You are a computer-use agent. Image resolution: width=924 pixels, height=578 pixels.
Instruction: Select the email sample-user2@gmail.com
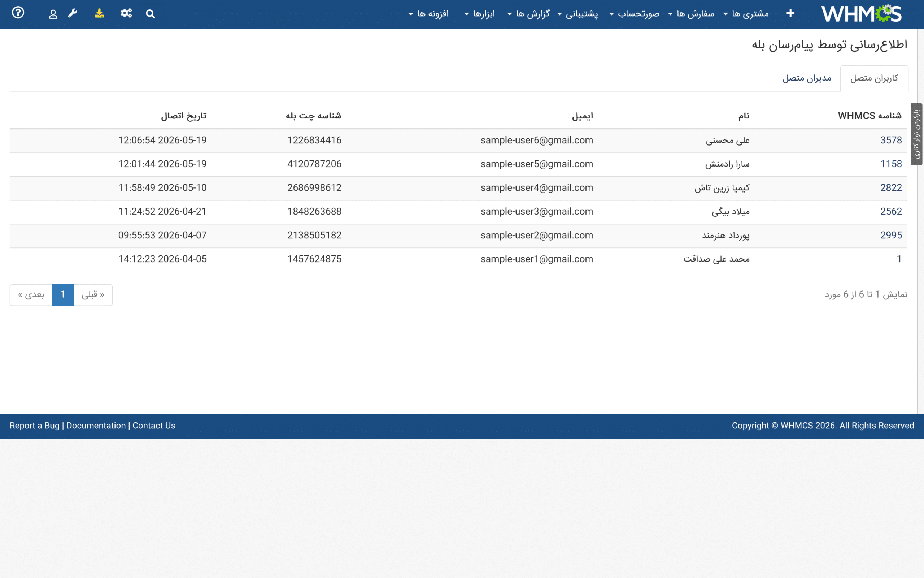pyautogui.click(x=537, y=235)
